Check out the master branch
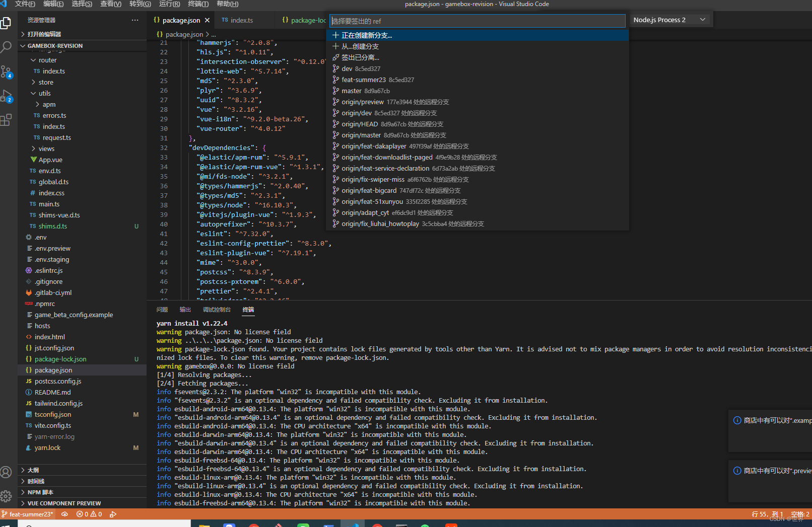812x527 pixels. coord(478,91)
